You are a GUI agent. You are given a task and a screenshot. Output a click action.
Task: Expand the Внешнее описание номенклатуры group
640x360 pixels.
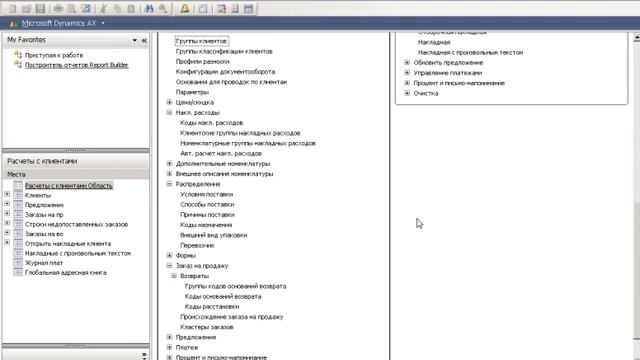pos(169,173)
